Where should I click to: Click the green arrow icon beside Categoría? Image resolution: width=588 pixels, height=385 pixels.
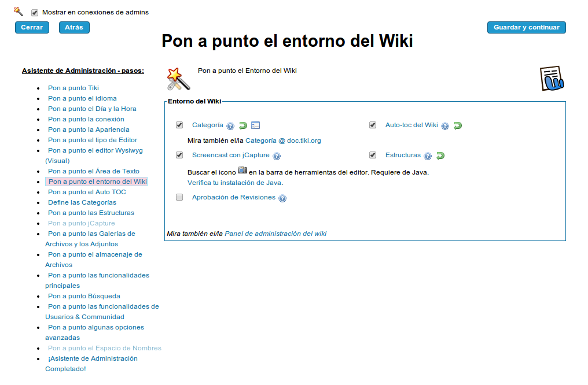point(243,125)
